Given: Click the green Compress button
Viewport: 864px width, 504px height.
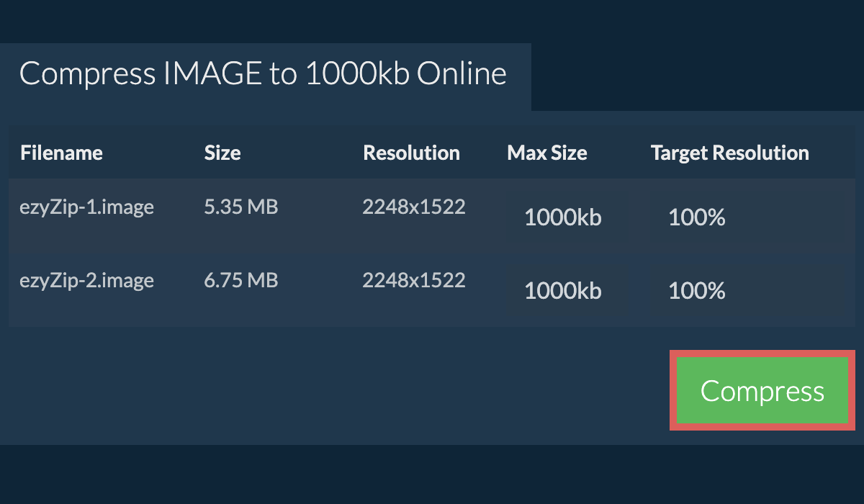Looking at the screenshot, I should pos(762,391).
